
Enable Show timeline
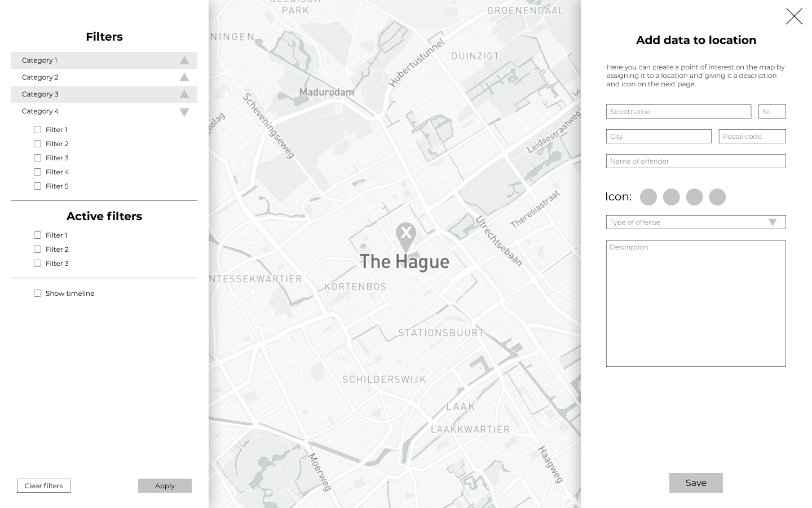[x=37, y=293]
